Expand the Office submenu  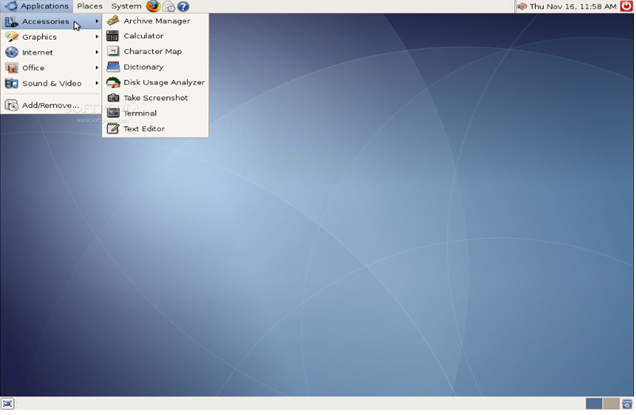33,68
